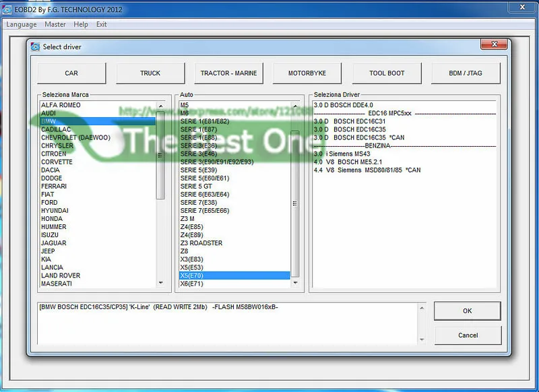Select HYUNDAI brand
The width and height of the screenshot is (539, 392).
98,211
